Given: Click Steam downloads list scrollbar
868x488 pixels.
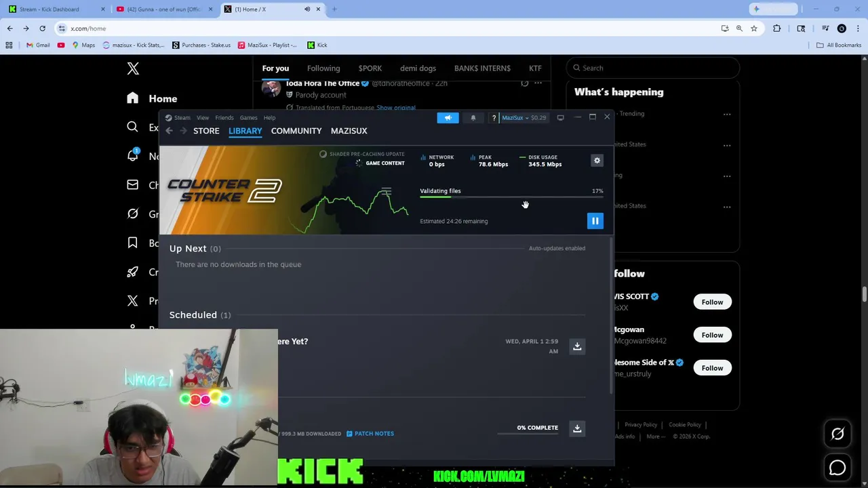Looking at the screenshot, I should (x=611, y=315).
